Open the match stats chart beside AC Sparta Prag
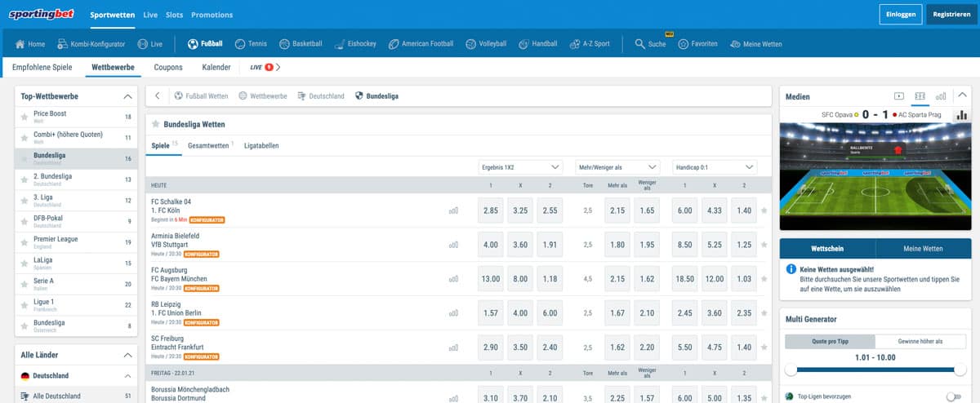This screenshot has width=980, height=403. click(x=961, y=115)
